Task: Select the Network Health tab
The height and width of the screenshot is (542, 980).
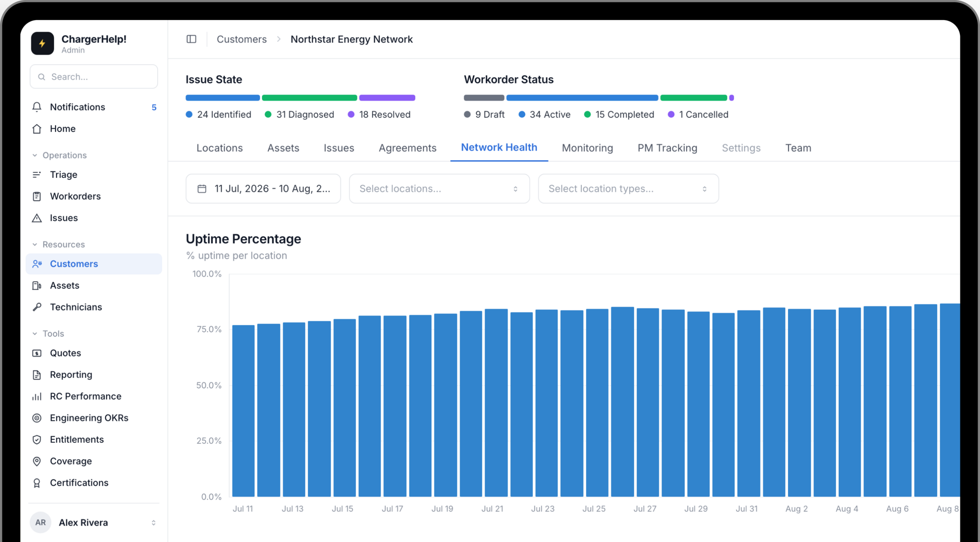Action: coord(499,148)
